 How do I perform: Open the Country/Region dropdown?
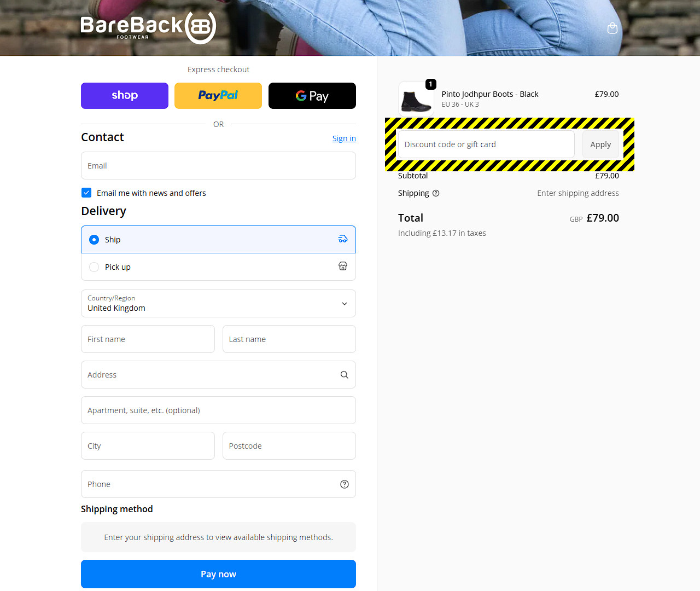(x=218, y=304)
